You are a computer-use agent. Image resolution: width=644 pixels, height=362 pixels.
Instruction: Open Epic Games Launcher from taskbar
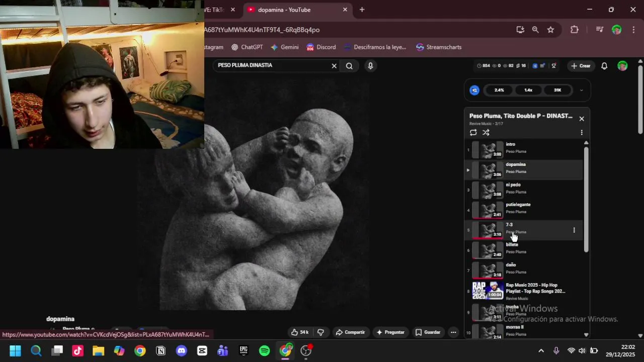click(244, 351)
